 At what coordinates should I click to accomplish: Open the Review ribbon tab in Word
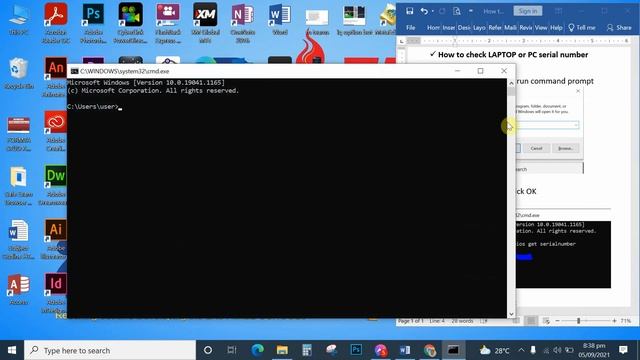[526, 28]
